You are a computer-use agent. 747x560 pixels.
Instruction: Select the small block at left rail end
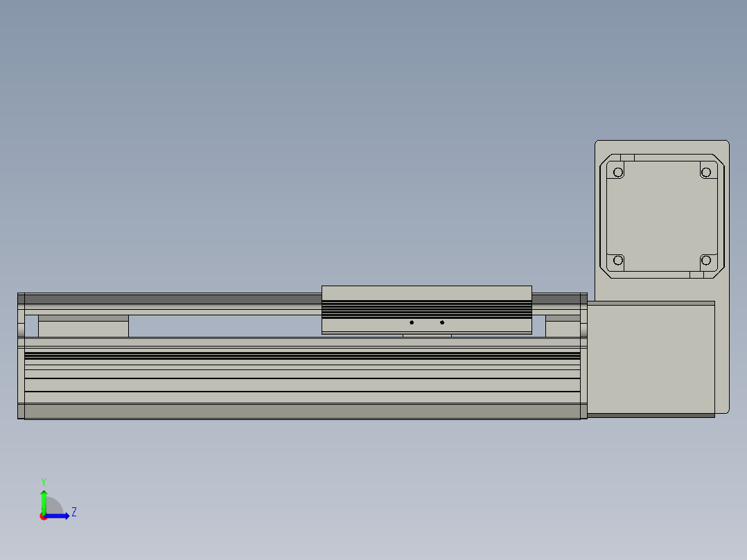tap(83, 326)
